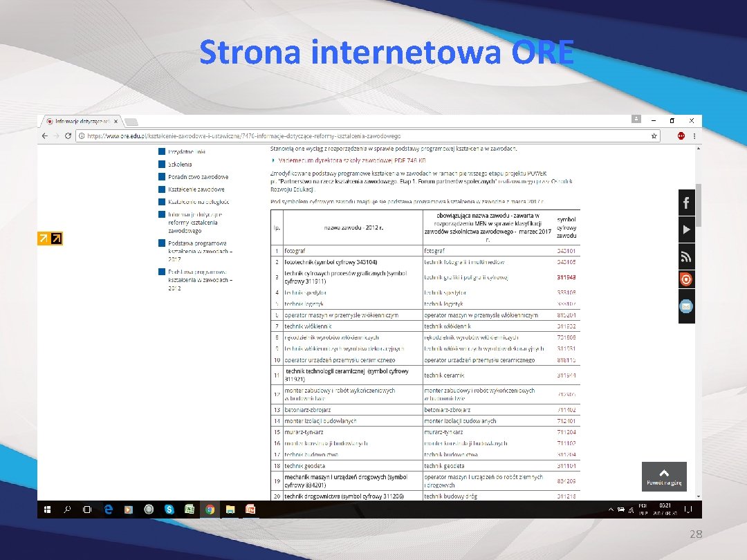Open 'Podstawa programowa ... 2012' menu item
Screen dimensions: 747x560
[x=200, y=280]
